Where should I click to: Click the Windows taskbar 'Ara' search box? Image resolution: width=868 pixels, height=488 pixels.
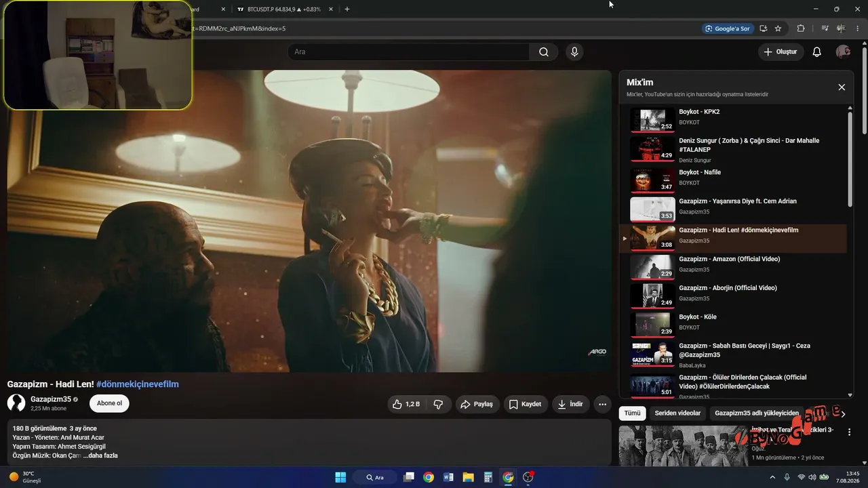click(x=375, y=477)
